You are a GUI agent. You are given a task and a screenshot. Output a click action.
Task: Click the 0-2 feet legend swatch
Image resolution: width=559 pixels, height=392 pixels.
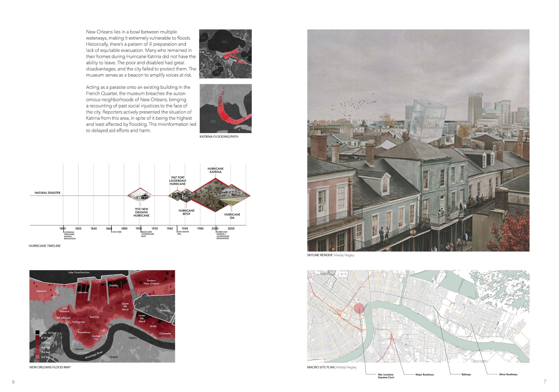[x=37, y=357]
